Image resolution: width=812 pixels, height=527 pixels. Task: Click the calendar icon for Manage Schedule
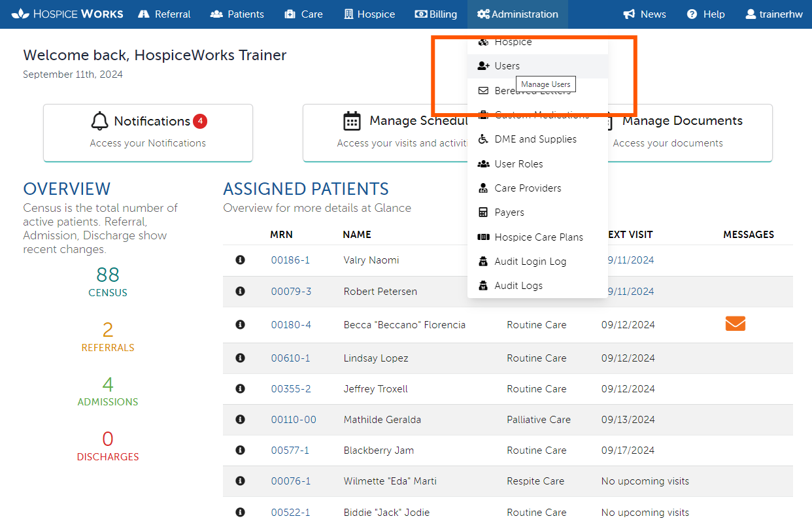[352, 121]
